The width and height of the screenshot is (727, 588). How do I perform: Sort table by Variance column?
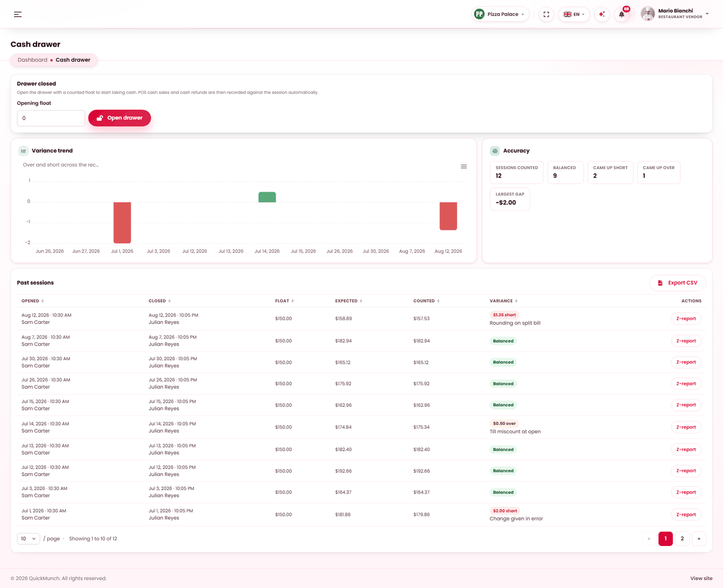point(503,301)
